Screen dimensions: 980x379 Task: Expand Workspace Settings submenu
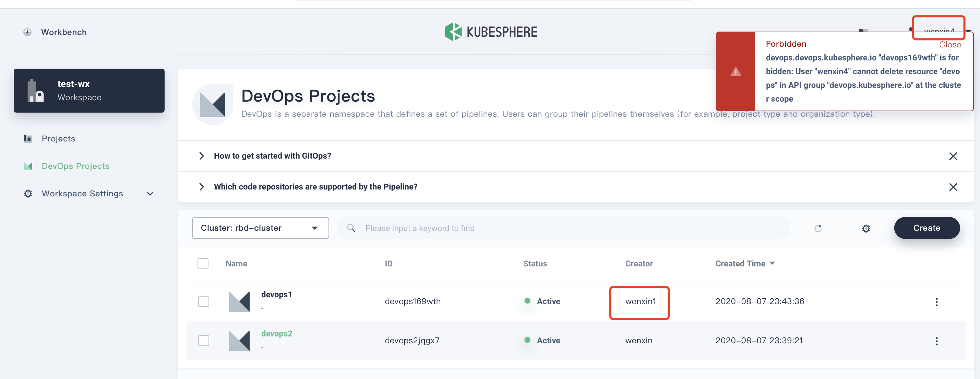point(150,194)
